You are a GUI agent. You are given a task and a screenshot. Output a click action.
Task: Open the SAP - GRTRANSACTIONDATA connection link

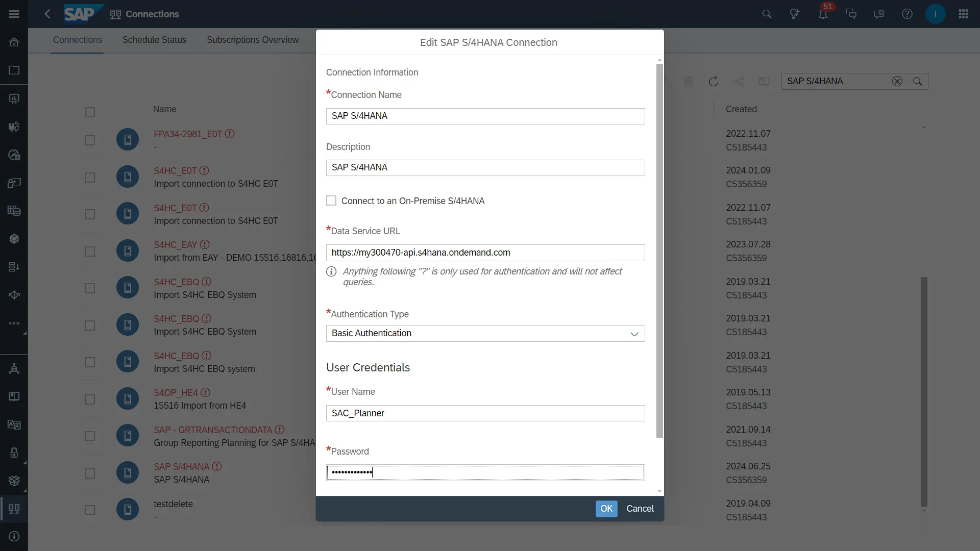point(213,430)
